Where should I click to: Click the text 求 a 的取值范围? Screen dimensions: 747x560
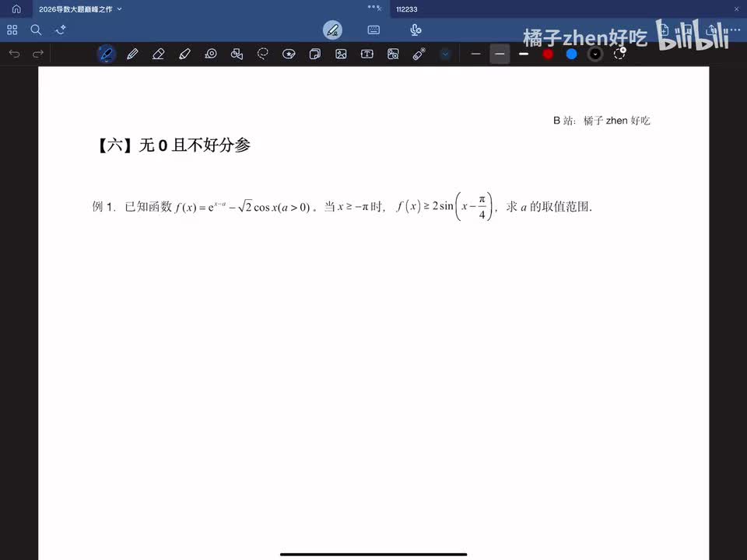(549, 207)
